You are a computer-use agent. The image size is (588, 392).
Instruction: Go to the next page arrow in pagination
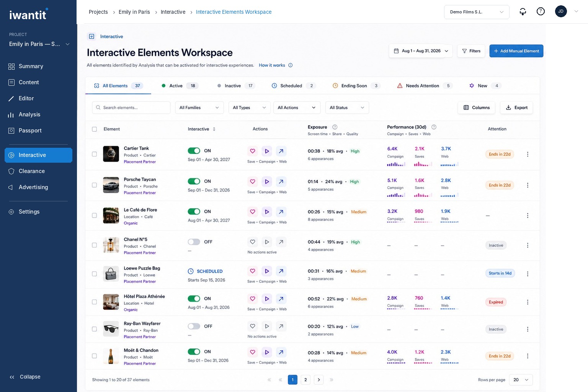pos(319,380)
